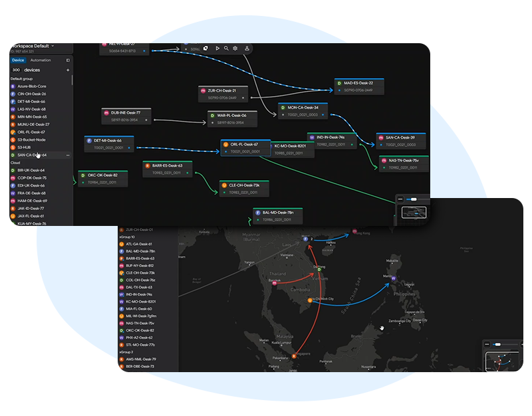Expand the Workspace Default dropdown
The width and height of the screenshot is (532, 416).
click(53, 46)
